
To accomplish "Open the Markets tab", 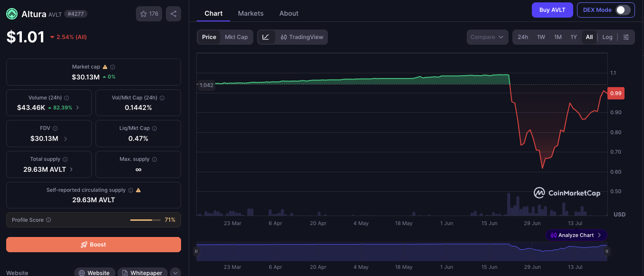I will (250, 13).
